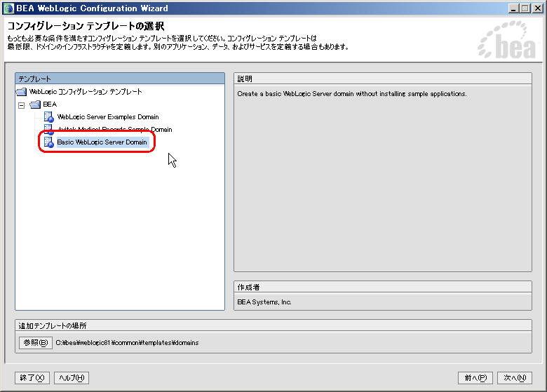Select the WebLogic コンフィグレーション テンプレート root label
Viewport: 547px width, 392px height.
point(85,92)
